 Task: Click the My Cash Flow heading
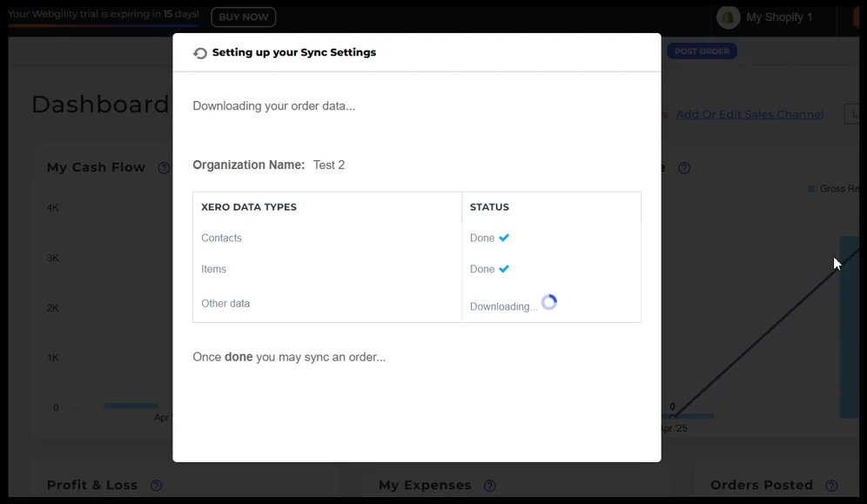click(96, 167)
